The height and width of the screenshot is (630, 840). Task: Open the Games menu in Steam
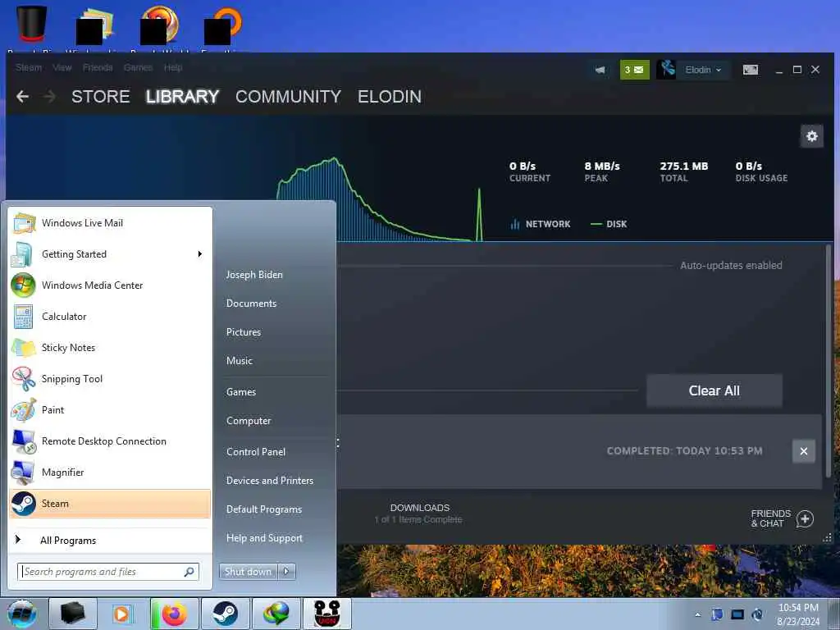click(138, 67)
